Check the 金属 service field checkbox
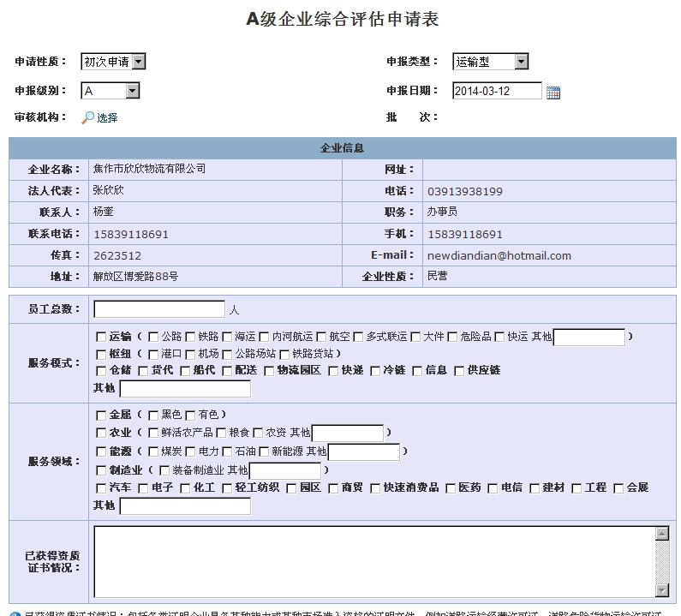681x616 pixels. [101, 415]
